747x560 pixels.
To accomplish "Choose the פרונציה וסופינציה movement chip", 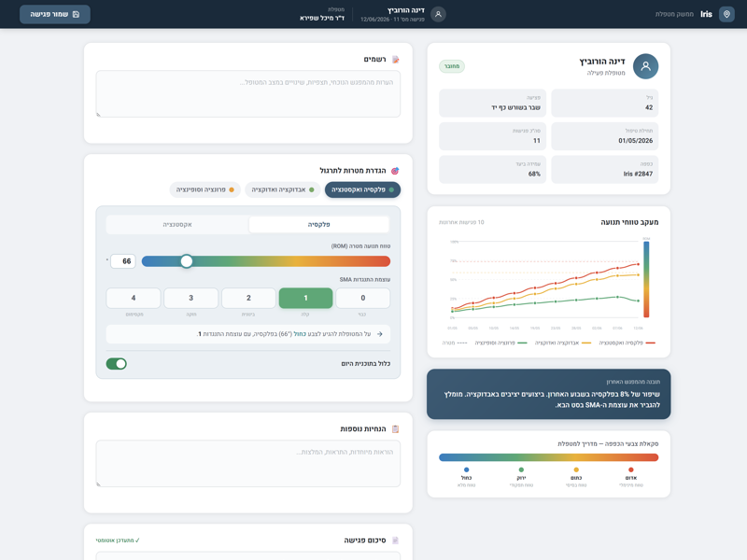I will (x=204, y=189).
